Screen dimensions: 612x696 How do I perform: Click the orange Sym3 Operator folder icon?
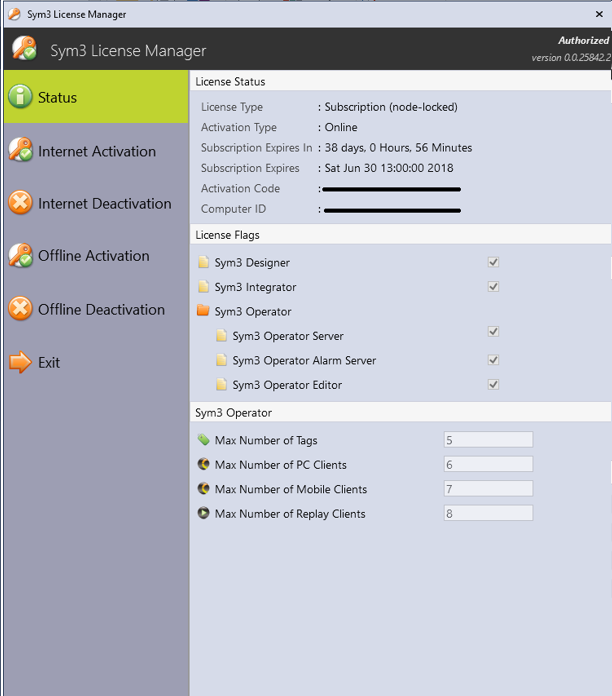tap(203, 310)
